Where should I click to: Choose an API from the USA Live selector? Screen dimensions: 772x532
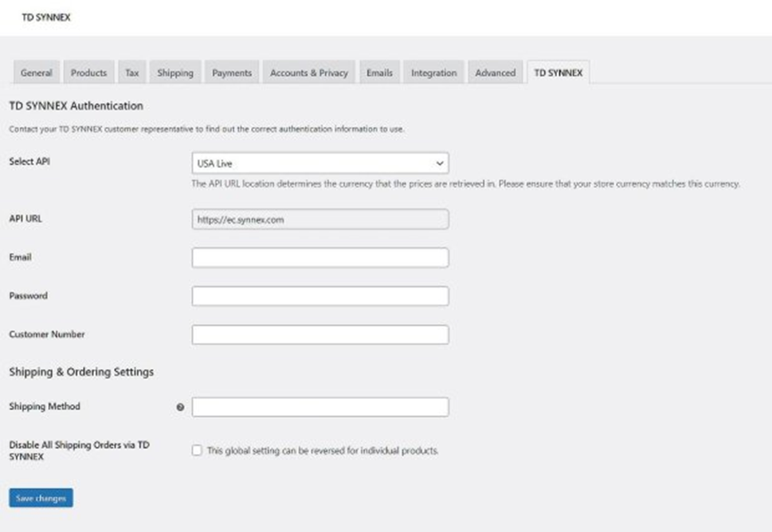(320, 163)
